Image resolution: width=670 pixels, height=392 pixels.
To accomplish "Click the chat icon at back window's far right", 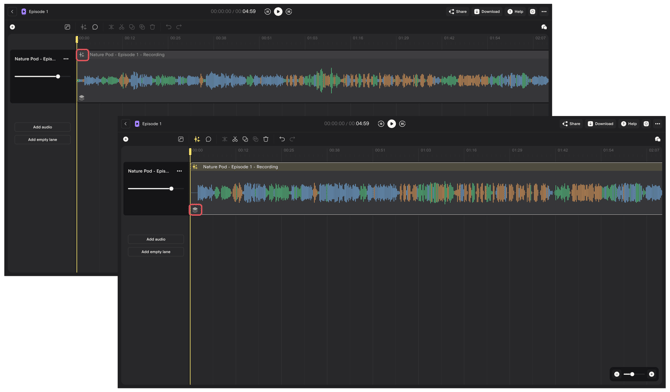I will 544,27.
